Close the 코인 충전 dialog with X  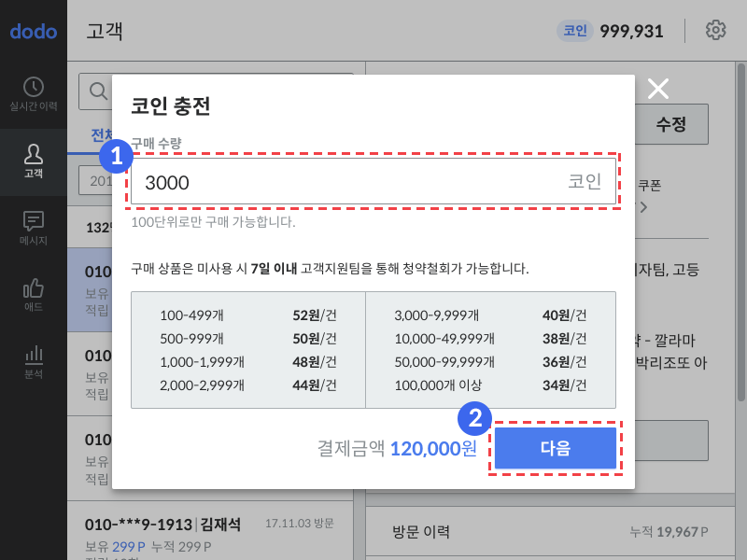click(658, 89)
